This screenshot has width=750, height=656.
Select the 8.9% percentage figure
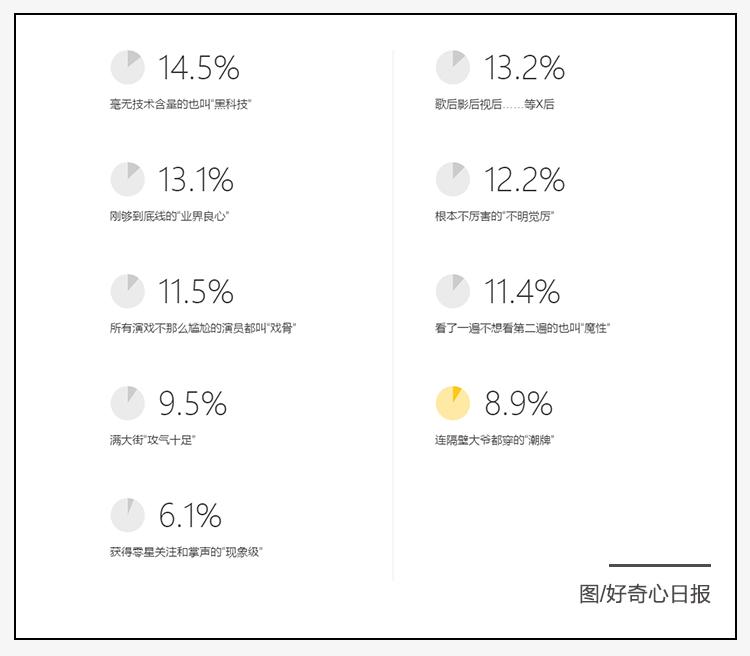[x=518, y=403]
